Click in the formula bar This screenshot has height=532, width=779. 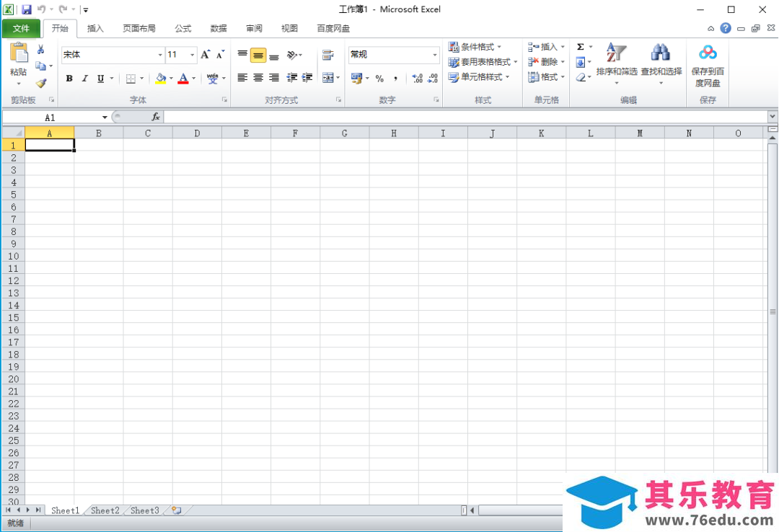(x=465, y=118)
